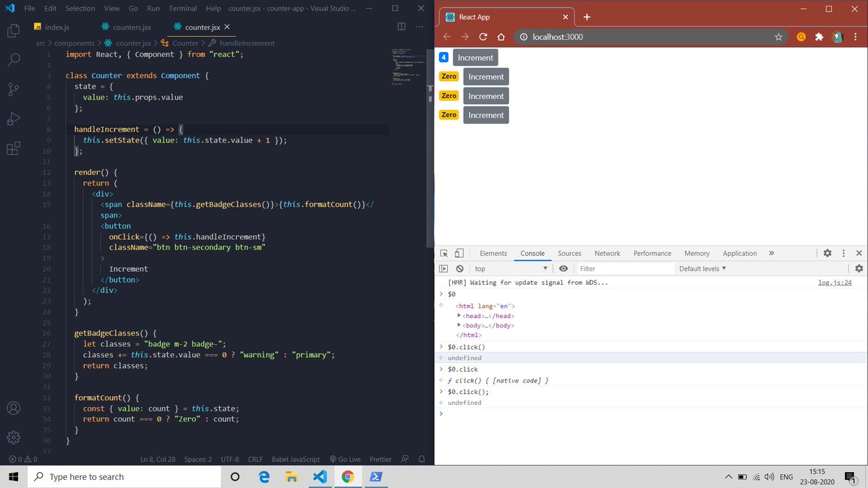The width and height of the screenshot is (868, 488).
Task: Open the log.js:24 source link
Action: pyautogui.click(x=835, y=283)
